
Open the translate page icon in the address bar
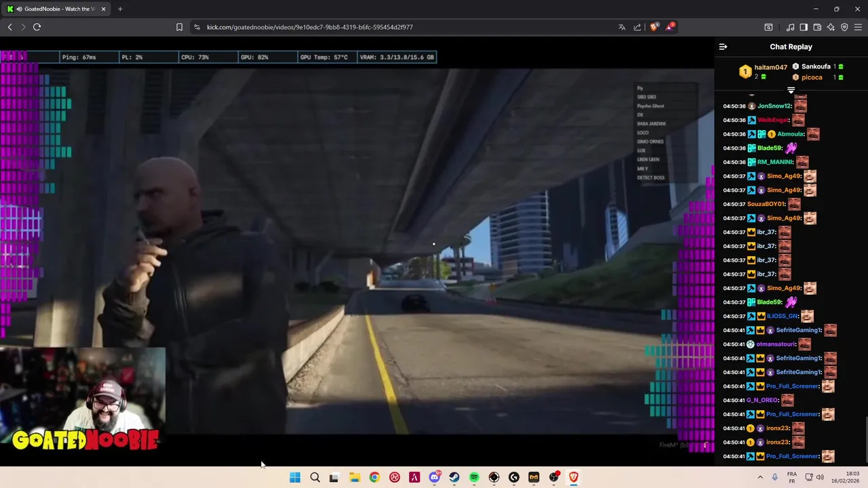[622, 27]
